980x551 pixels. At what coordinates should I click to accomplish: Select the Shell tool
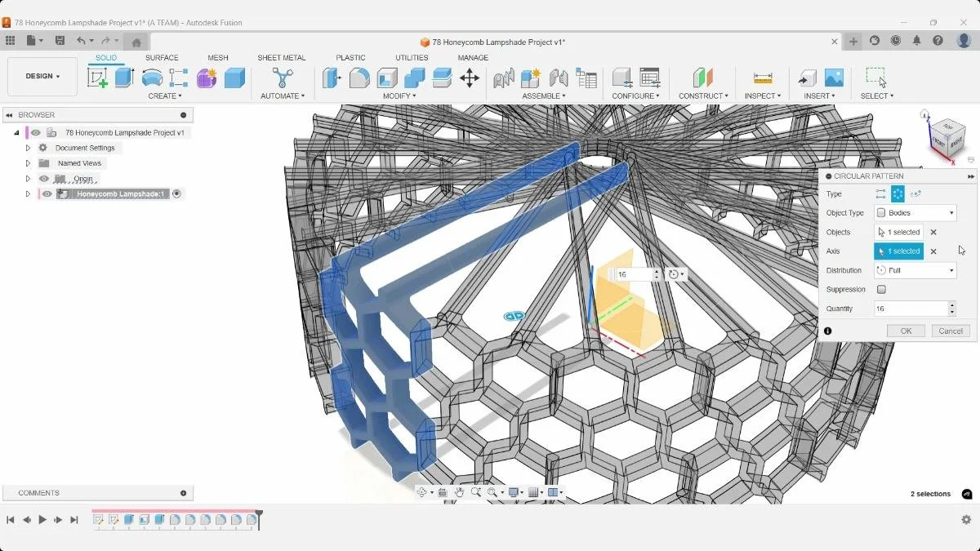pyautogui.click(x=387, y=78)
